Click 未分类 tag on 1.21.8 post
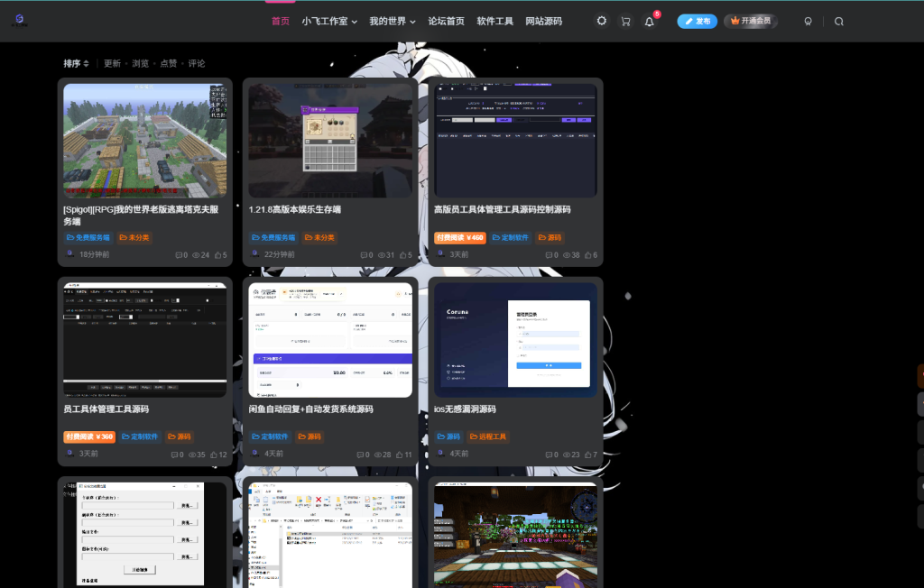 click(x=319, y=237)
